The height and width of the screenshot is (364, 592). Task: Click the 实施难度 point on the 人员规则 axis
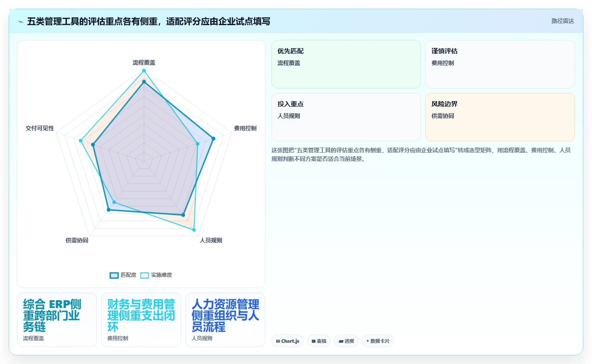pyautogui.click(x=194, y=230)
